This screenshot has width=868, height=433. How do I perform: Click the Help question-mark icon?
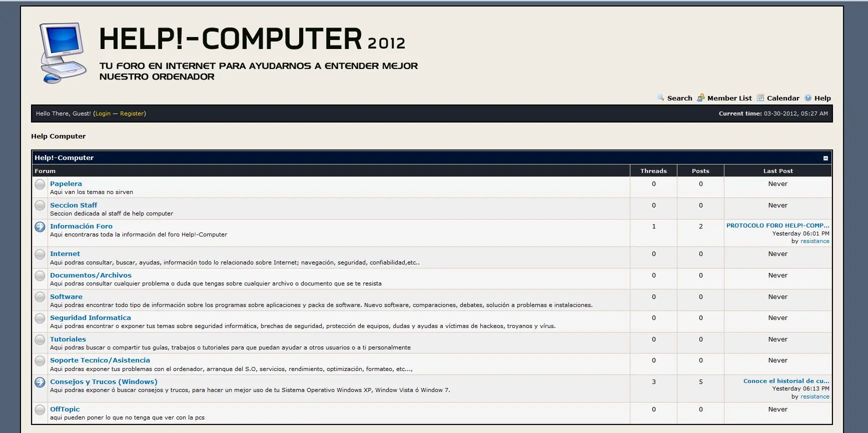click(x=808, y=97)
